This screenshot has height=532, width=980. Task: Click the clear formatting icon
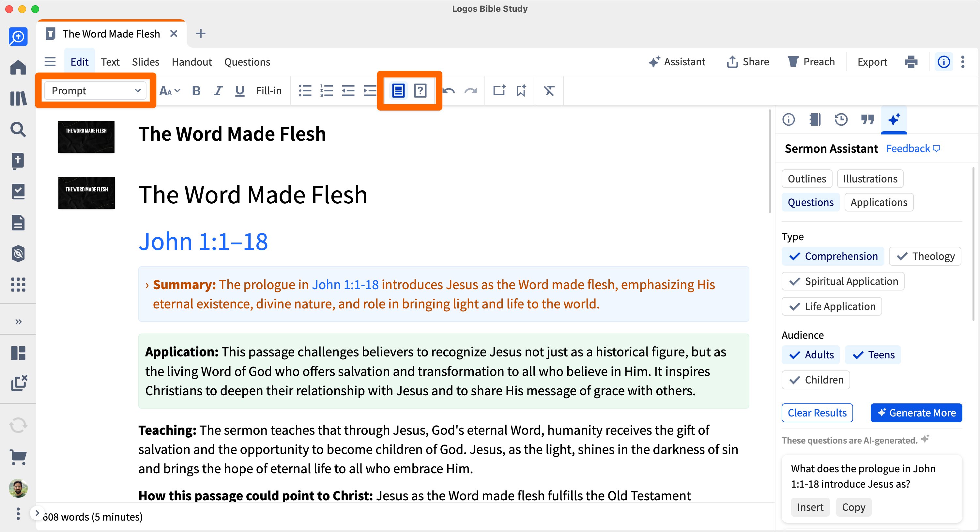549,90
